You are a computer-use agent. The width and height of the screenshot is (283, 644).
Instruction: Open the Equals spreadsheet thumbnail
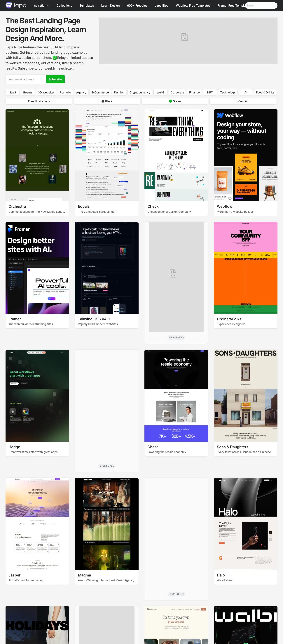[107, 155]
